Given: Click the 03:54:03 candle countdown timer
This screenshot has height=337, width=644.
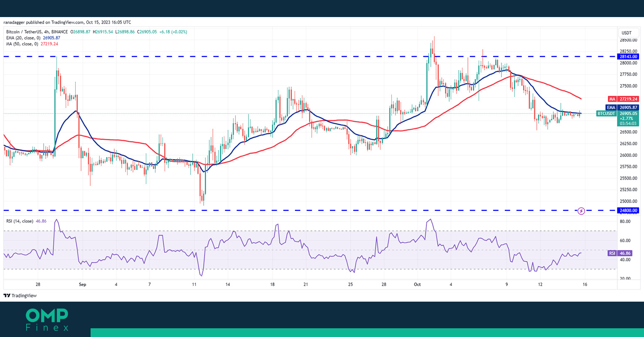Looking at the screenshot, I should point(628,124).
